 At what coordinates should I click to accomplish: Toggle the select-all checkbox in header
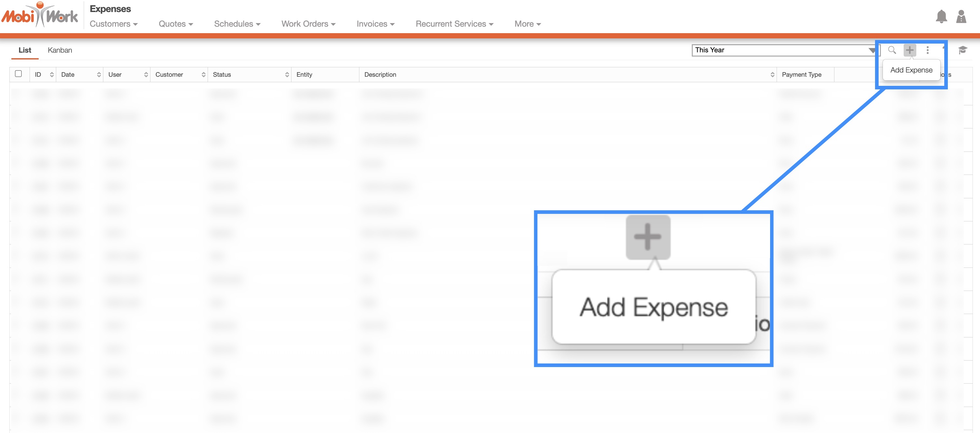click(x=18, y=74)
